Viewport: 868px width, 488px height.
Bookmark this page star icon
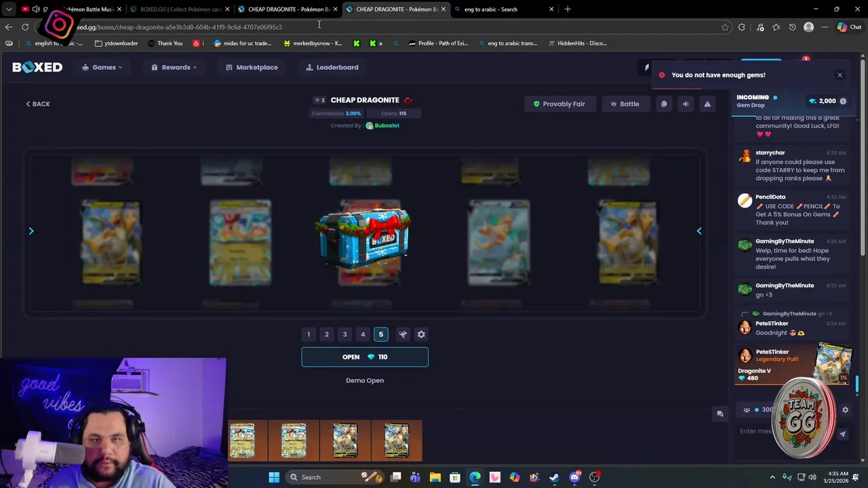pyautogui.click(x=725, y=27)
